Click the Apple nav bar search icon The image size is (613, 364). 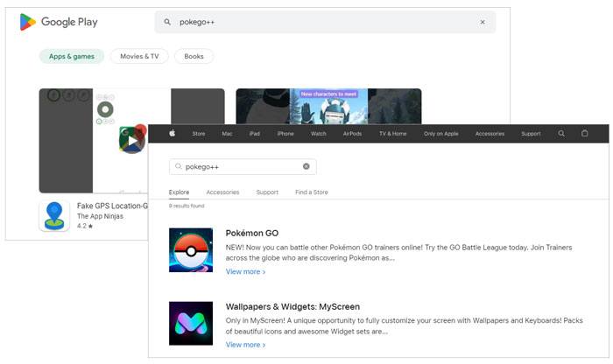pos(561,134)
